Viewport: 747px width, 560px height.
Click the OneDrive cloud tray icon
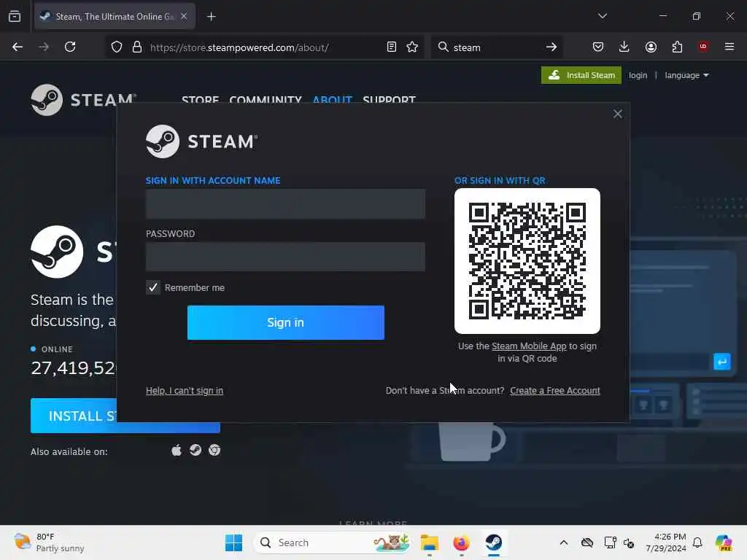tap(587, 542)
